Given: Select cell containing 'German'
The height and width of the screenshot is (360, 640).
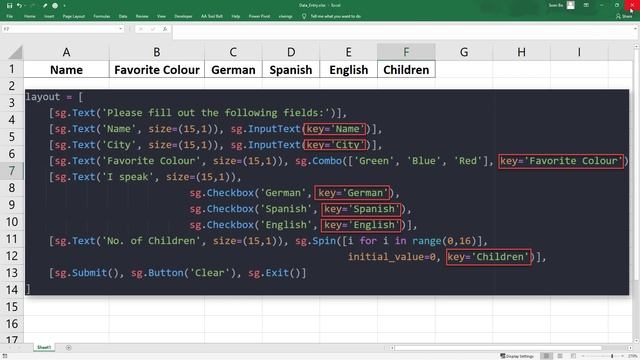Looking at the screenshot, I should pyautogui.click(x=233, y=69).
